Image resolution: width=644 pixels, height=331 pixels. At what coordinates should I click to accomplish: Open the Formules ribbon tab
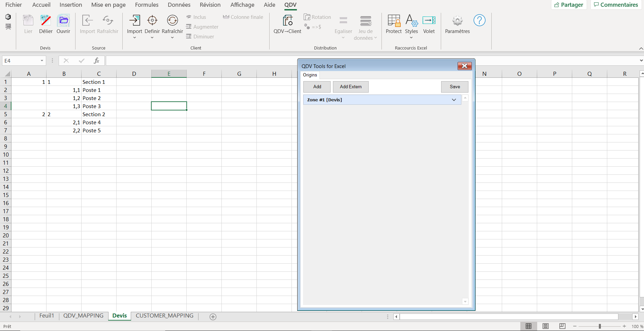pos(147,5)
